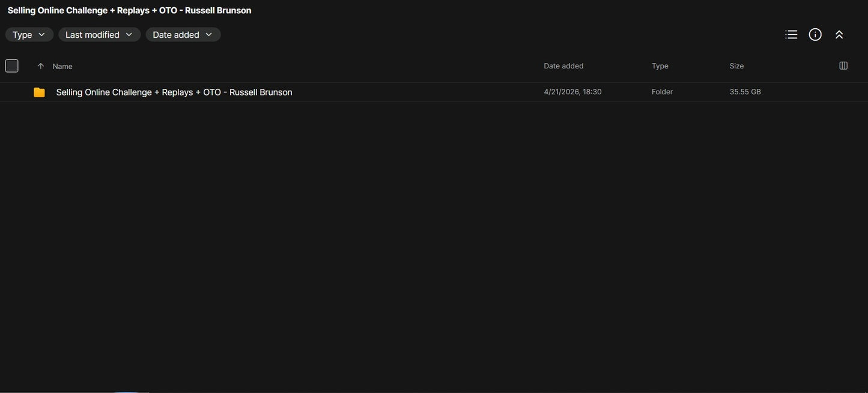This screenshot has height=393, width=868.
Task: Click the yellow folder icon in the row
Action: [39, 92]
